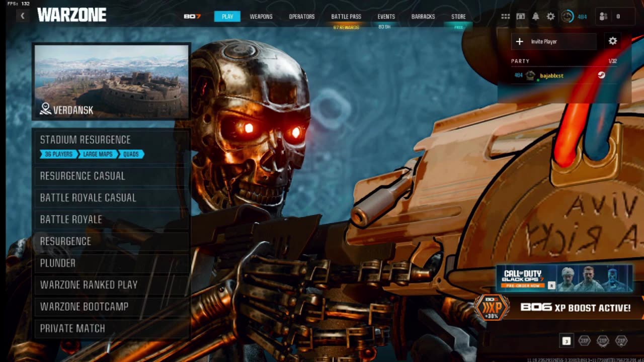The width and height of the screenshot is (644, 362).
Task: Click the friends online count 0
Action: pos(618,17)
